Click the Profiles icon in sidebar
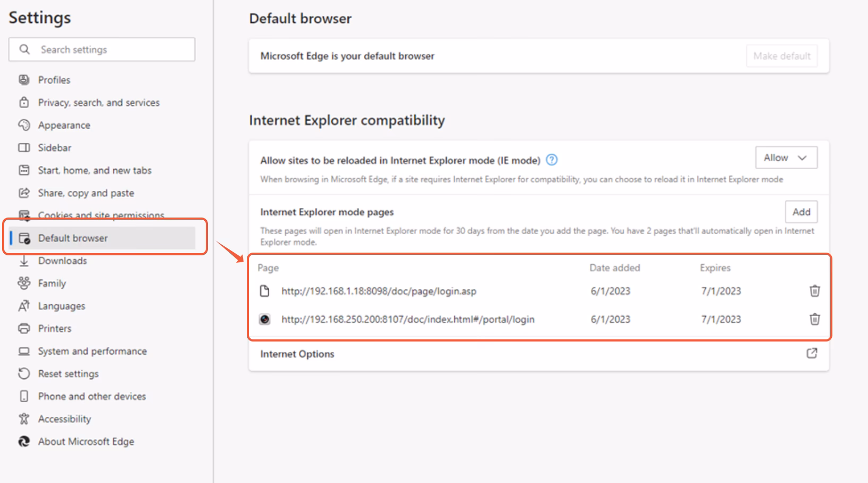868x483 pixels. pyautogui.click(x=24, y=80)
